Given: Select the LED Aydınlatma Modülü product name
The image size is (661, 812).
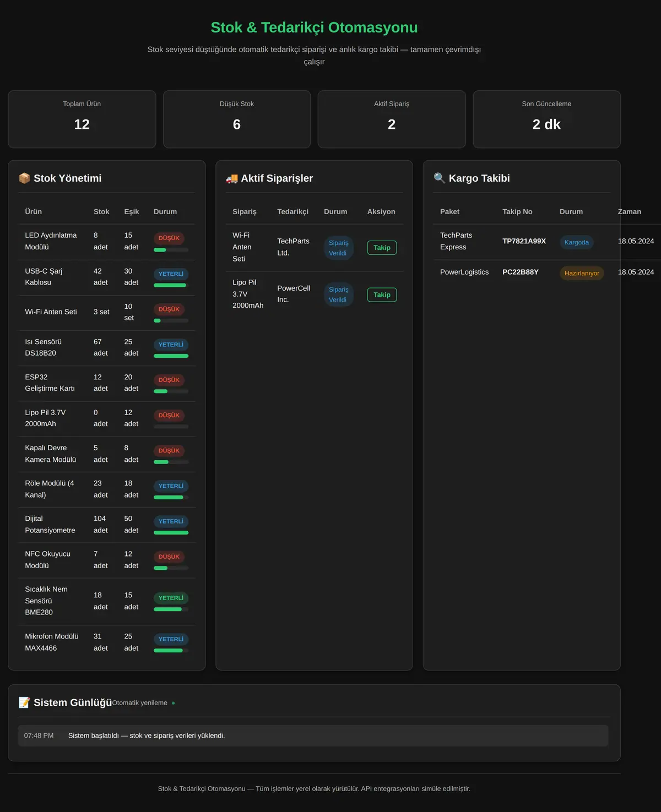Looking at the screenshot, I should coord(51,241).
